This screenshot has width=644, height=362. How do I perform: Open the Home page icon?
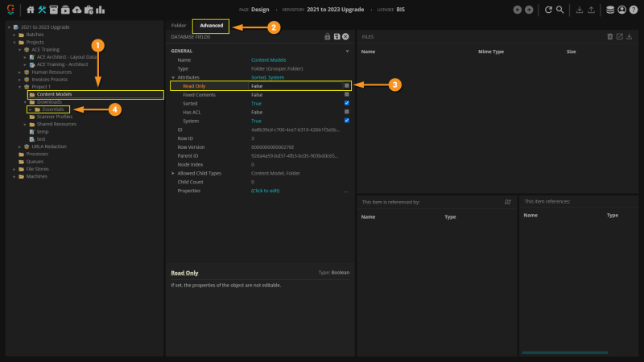[x=31, y=10]
